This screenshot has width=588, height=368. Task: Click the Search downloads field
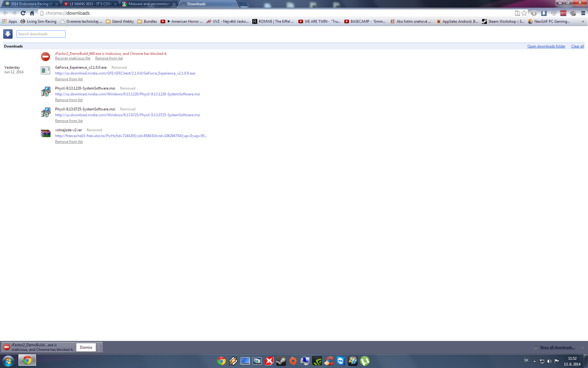pos(41,34)
